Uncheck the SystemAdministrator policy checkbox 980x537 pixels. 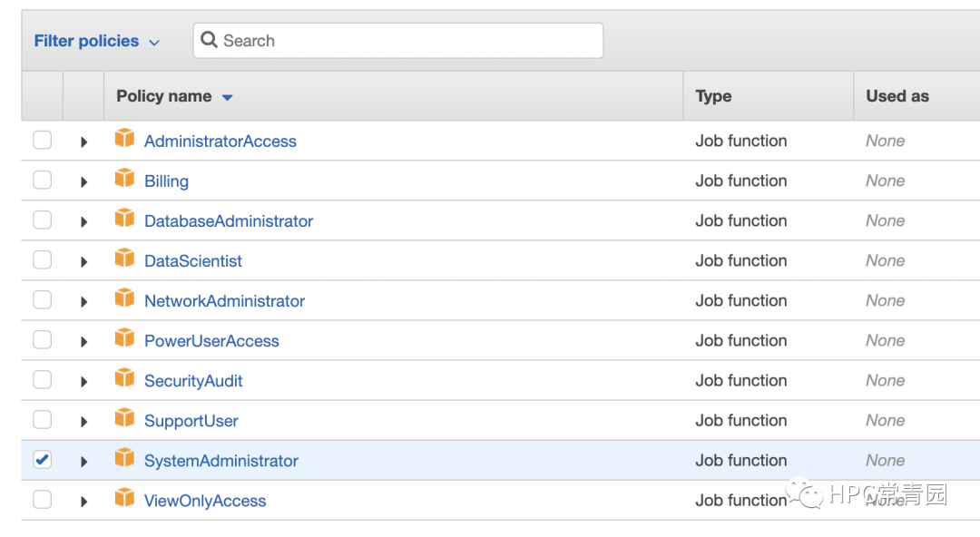(43, 460)
